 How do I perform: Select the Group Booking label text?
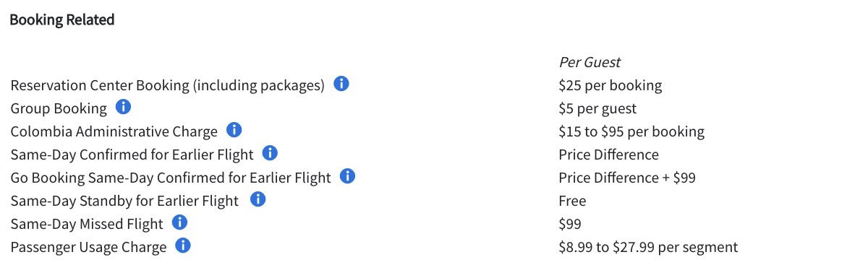[59, 109]
